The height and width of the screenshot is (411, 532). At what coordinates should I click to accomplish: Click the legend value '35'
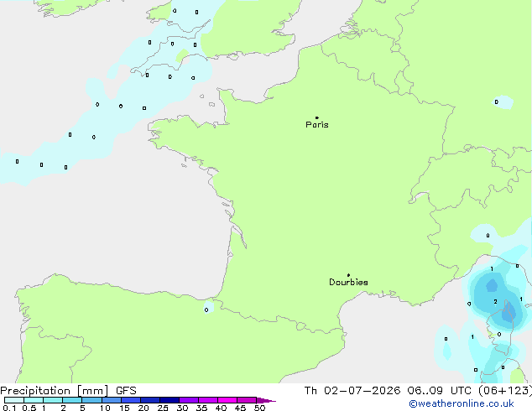(201, 408)
